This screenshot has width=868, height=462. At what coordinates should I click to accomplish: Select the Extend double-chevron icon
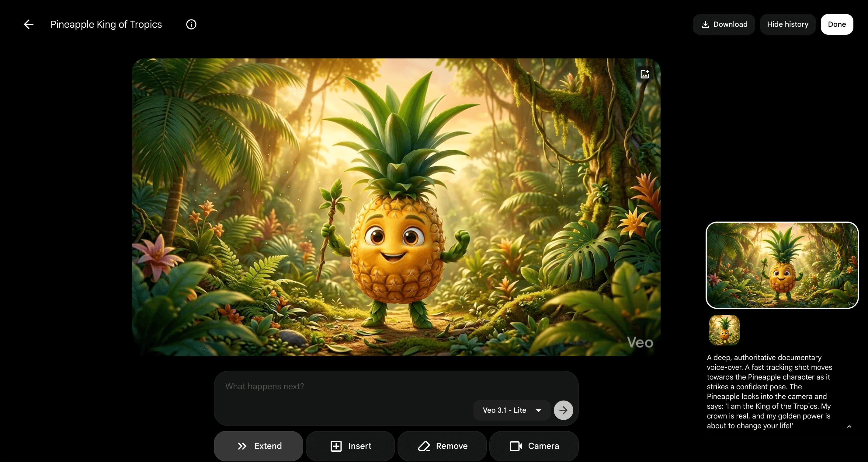coord(241,446)
